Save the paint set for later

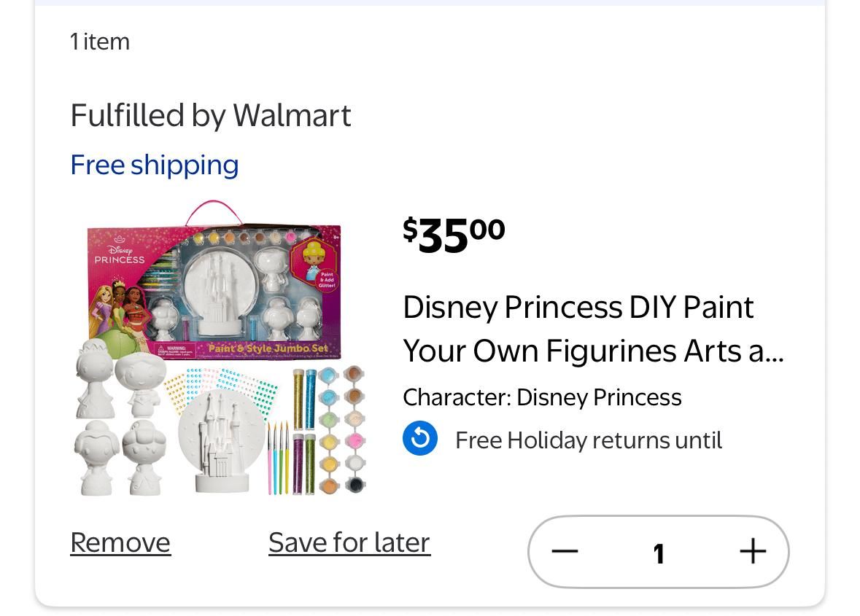[x=349, y=542]
